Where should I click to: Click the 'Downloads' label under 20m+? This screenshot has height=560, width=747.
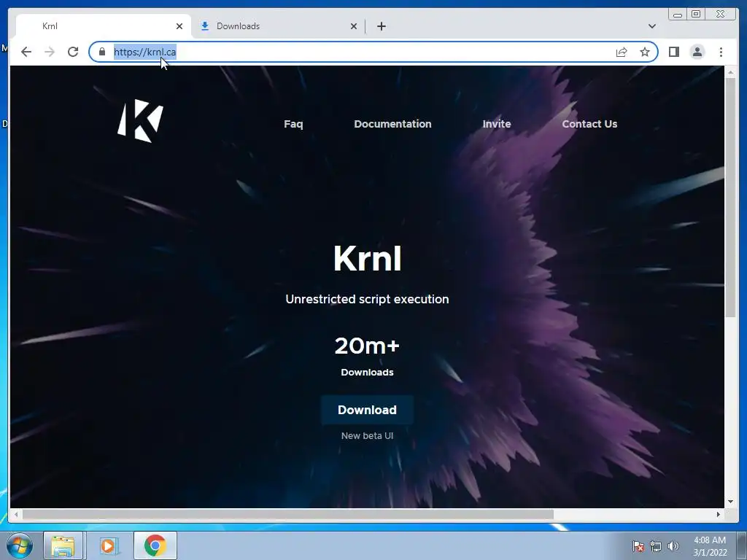pos(367,373)
